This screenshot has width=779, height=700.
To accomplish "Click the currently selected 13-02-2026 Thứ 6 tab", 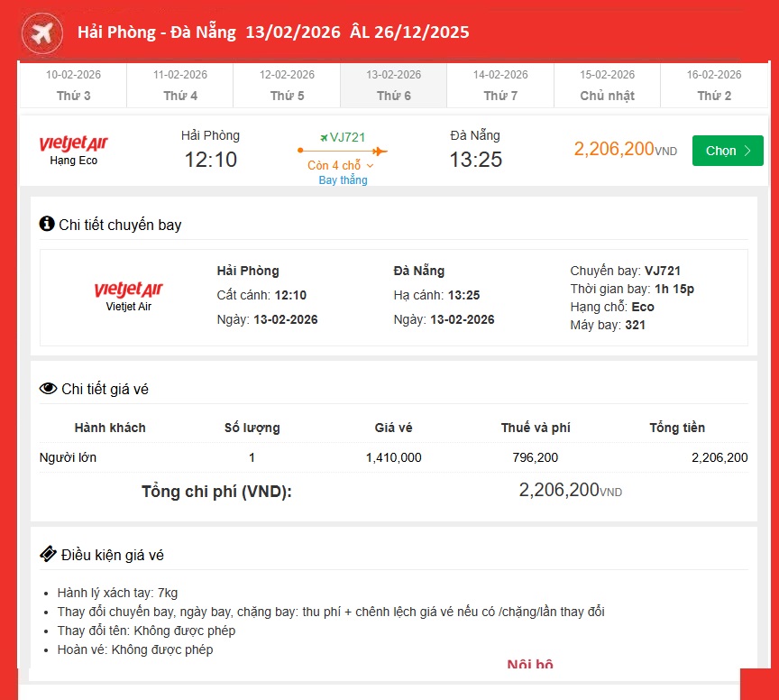I will 393,86.
